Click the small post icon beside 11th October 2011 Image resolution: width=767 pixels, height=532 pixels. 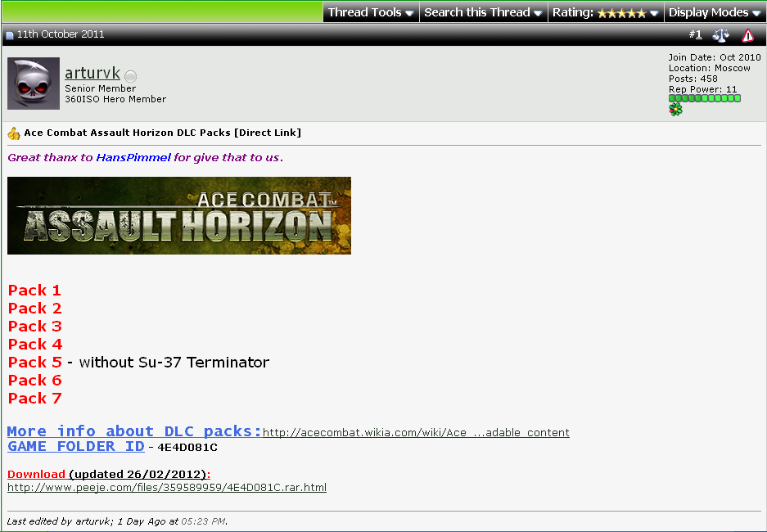click(x=9, y=35)
